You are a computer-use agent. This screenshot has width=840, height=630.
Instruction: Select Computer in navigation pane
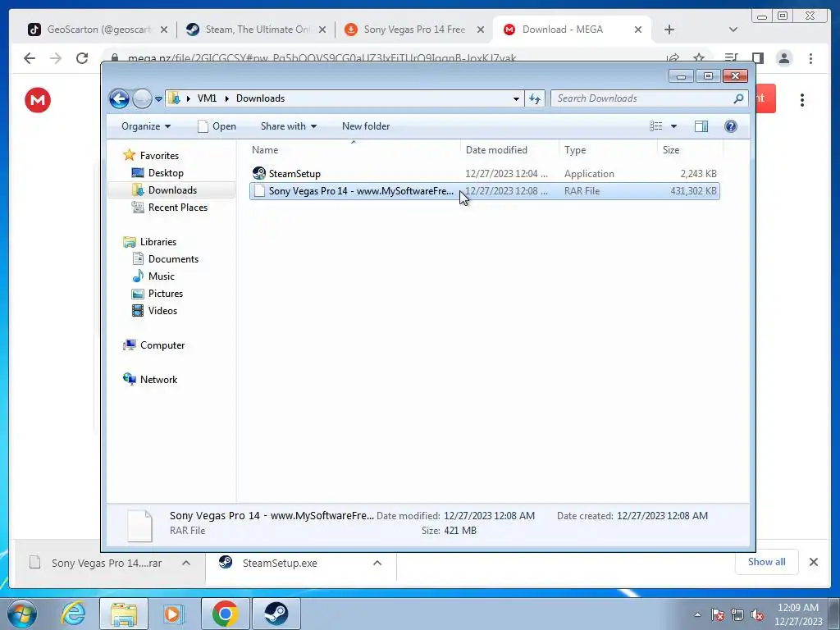click(162, 345)
